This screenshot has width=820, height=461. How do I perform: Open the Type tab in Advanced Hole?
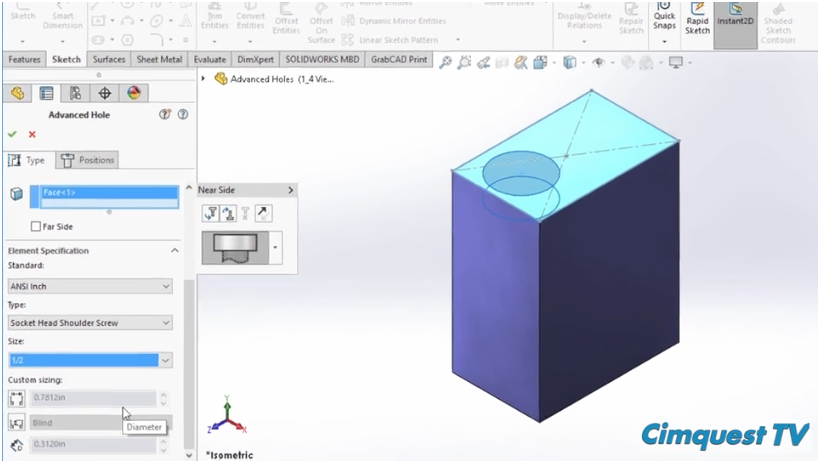tap(28, 160)
